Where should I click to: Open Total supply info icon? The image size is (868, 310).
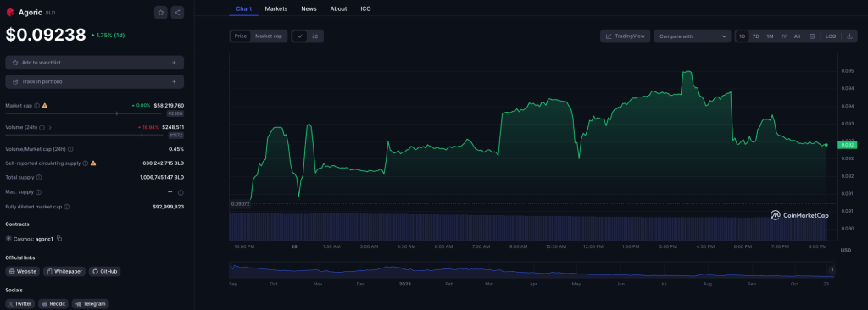point(39,178)
